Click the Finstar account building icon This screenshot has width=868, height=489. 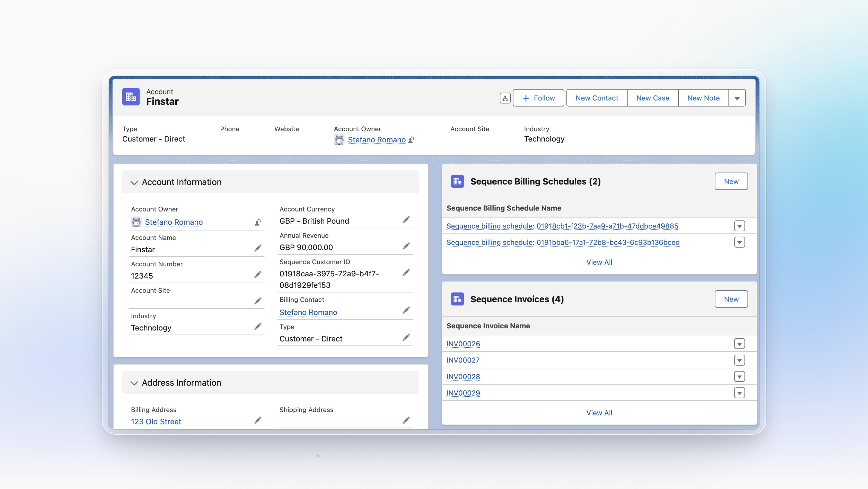(131, 97)
